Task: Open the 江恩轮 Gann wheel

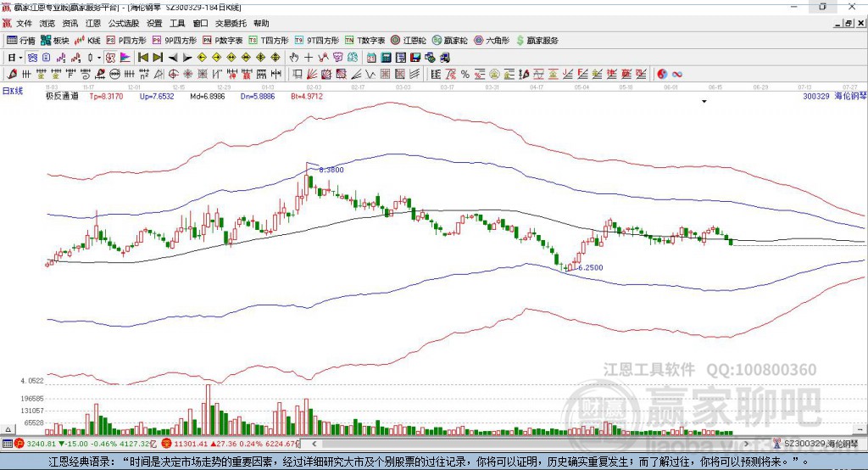Action: point(409,41)
